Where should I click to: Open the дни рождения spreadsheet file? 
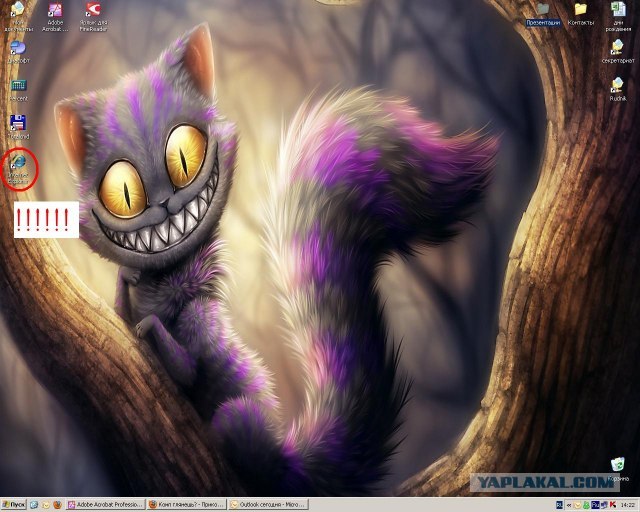tap(618, 16)
